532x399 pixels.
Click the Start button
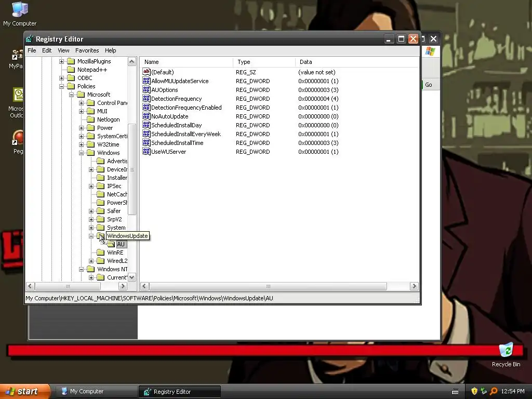pyautogui.click(x=25, y=391)
